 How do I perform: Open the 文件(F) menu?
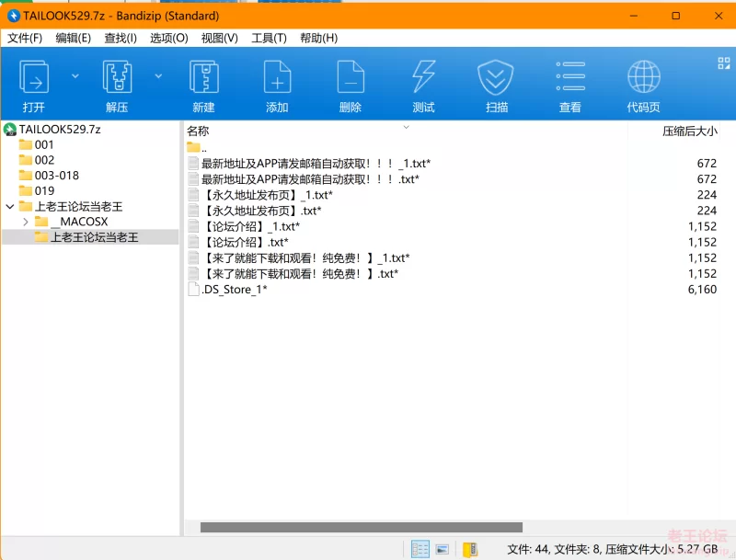25,38
